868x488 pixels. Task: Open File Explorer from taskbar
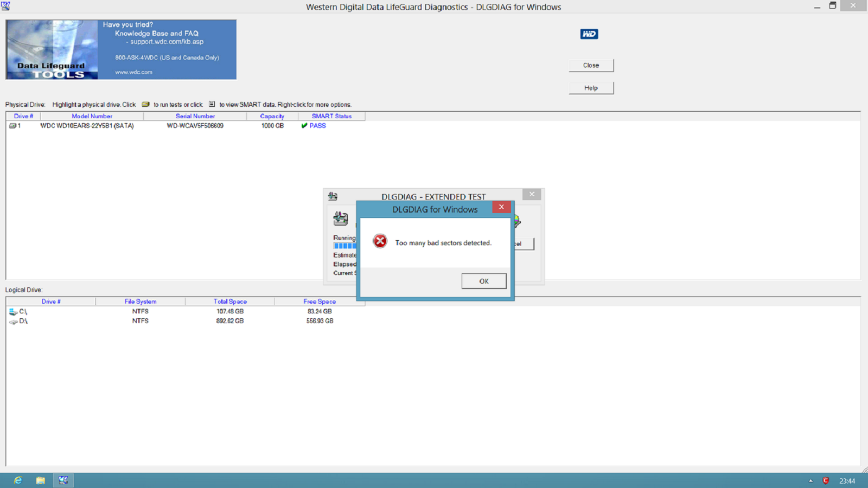tap(40, 480)
